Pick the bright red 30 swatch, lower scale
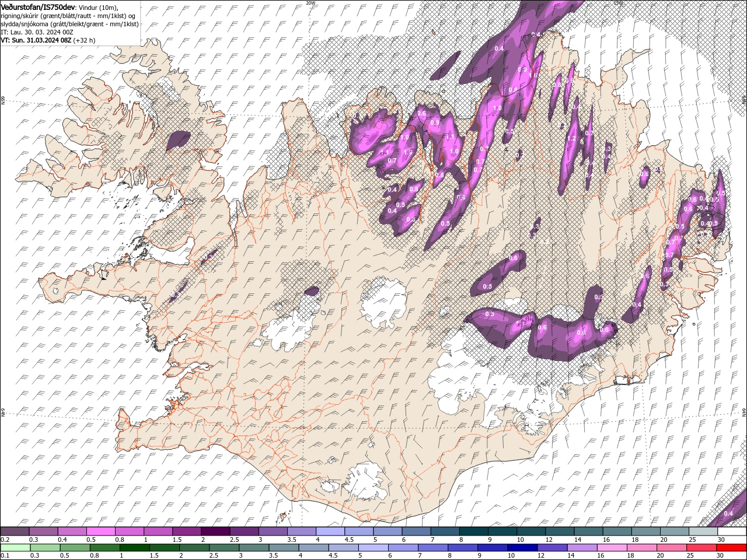This screenshot has width=747, height=560. click(730, 548)
